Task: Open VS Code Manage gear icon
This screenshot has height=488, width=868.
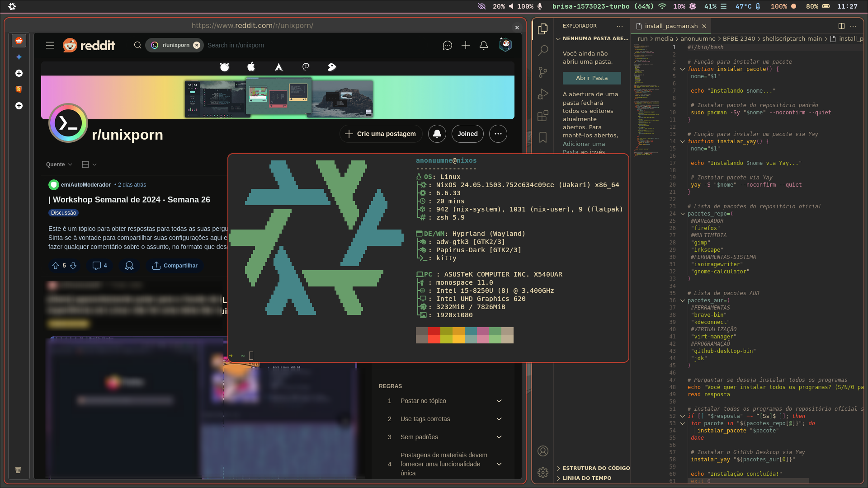Action: pyautogui.click(x=543, y=473)
